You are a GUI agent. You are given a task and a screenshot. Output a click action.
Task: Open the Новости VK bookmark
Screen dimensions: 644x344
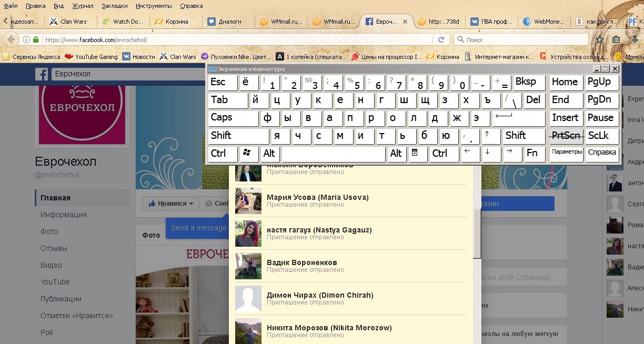[139, 56]
